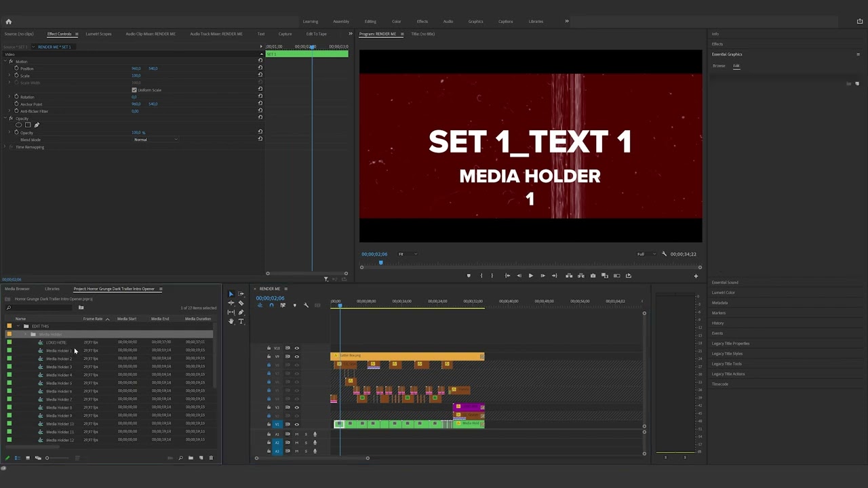Open the Blend Mode dropdown

pos(156,140)
